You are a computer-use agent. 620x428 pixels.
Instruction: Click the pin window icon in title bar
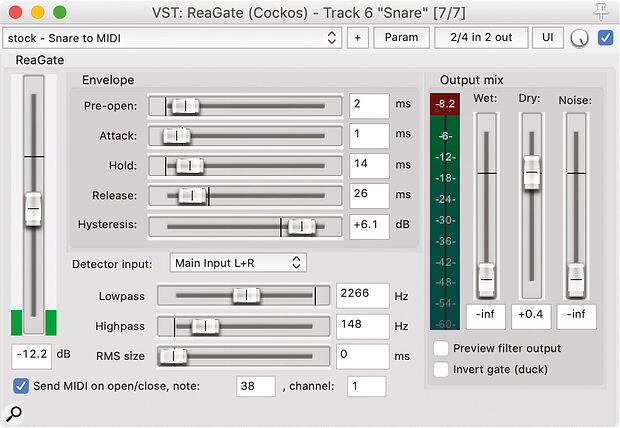coord(601,12)
